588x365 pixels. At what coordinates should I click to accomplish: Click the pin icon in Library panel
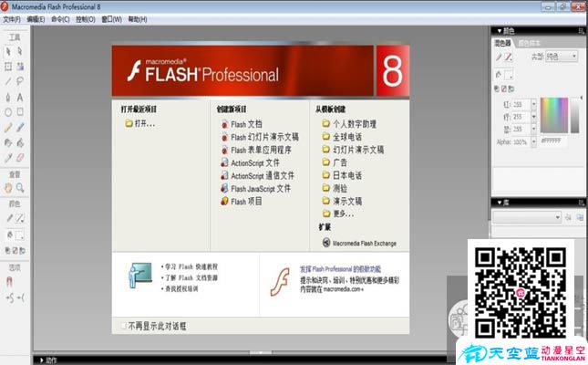(x=568, y=217)
